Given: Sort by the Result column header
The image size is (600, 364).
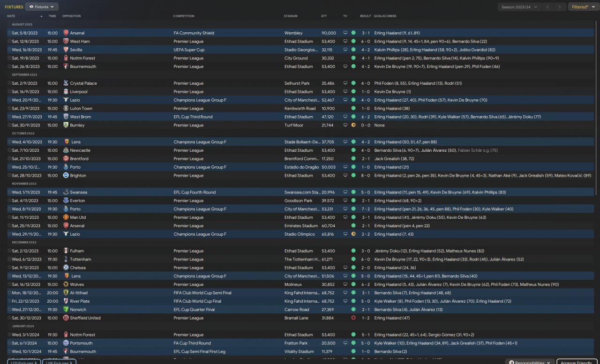Looking at the screenshot, I should 366,16.
